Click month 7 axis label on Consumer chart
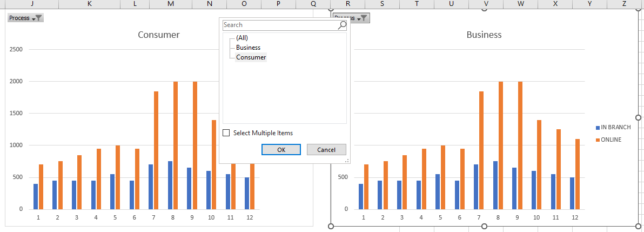The width and height of the screenshot is (644, 232). pyautogui.click(x=153, y=217)
